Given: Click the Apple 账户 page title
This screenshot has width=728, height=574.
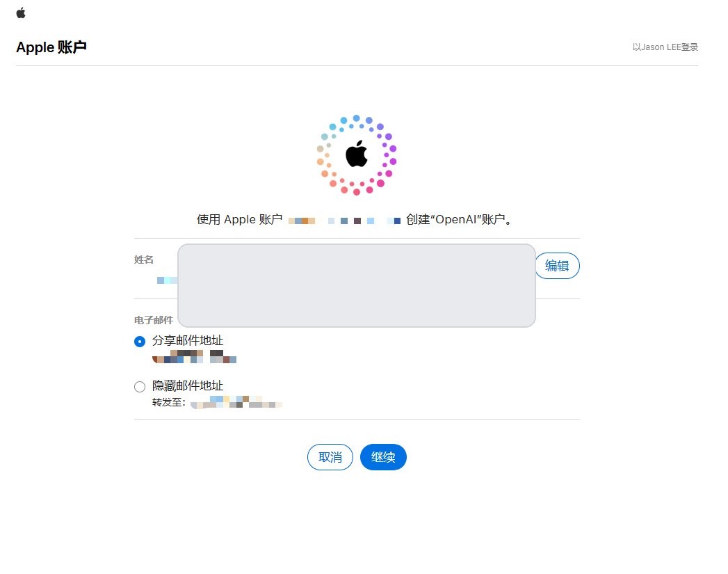Looking at the screenshot, I should (51, 47).
